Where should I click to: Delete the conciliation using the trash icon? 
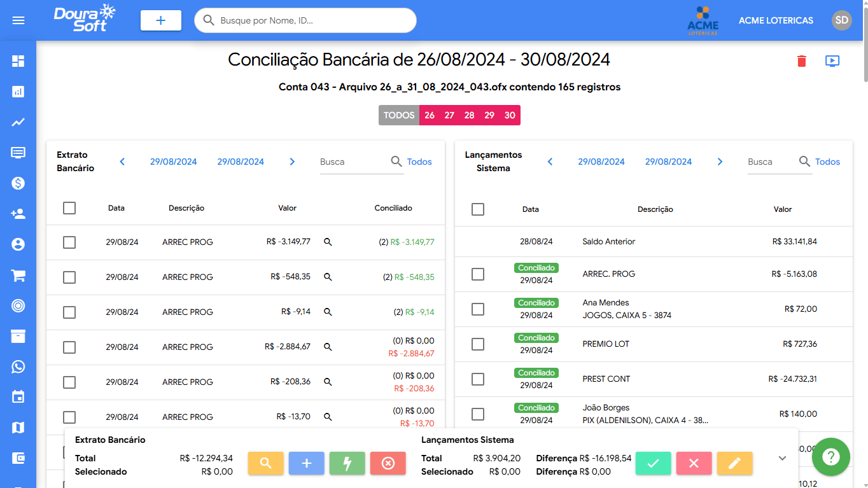[x=801, y=60]
